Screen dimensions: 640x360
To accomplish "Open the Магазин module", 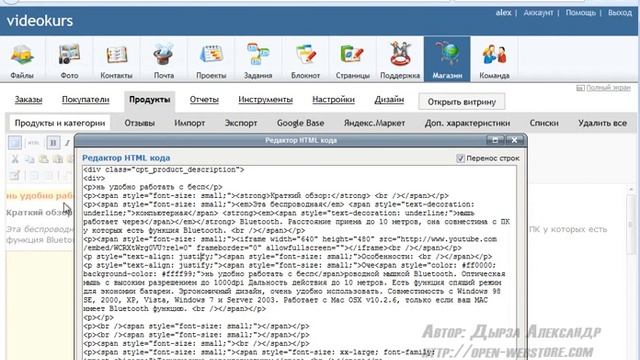I will 447,59.
